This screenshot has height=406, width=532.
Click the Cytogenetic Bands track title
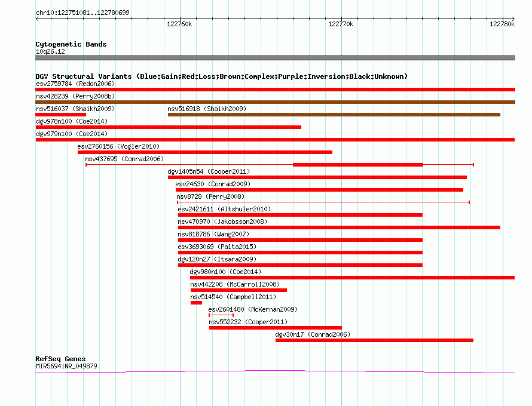tap(71, 44)
